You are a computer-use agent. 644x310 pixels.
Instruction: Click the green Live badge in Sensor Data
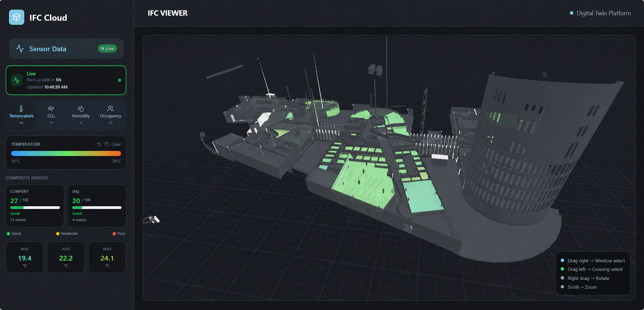[x=107, y=48]
